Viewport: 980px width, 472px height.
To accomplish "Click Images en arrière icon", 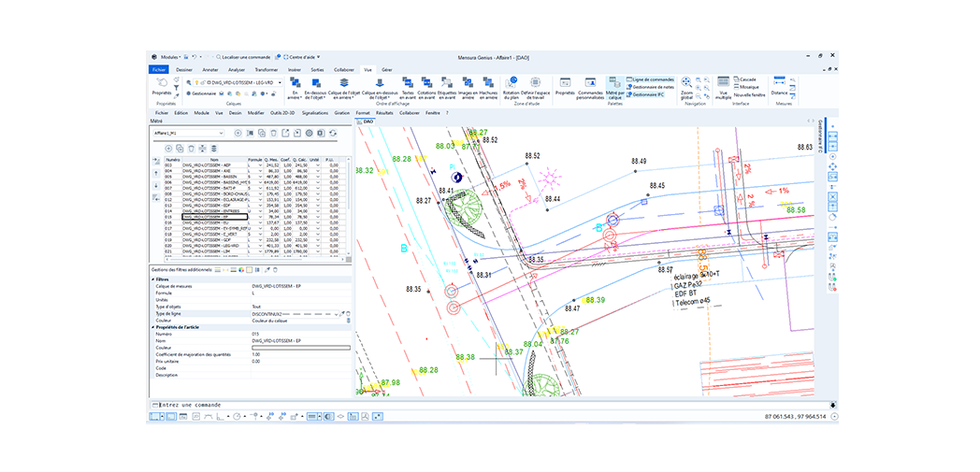I will click(x=467, y=82).
